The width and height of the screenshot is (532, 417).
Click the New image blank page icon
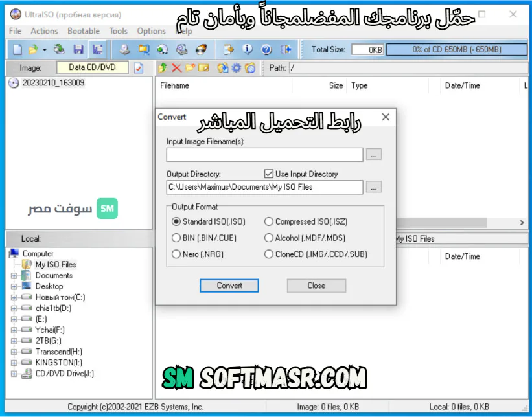[17, 49]
